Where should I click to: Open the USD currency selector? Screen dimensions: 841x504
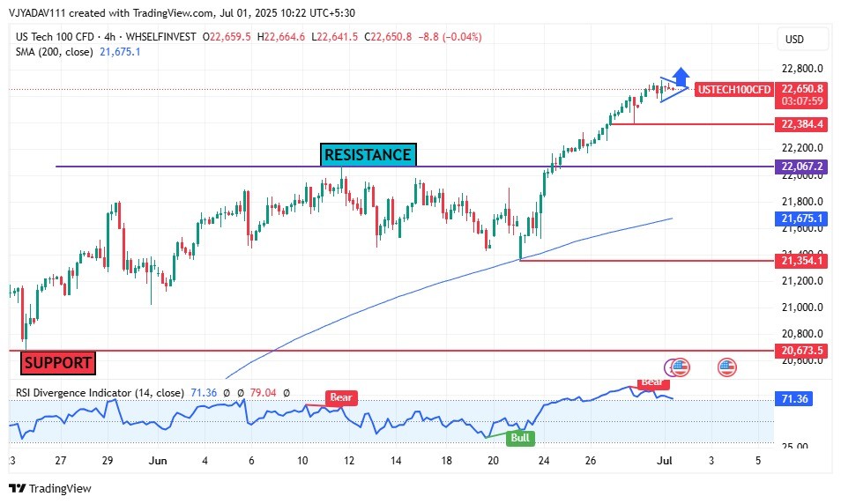click(x=794, y=40)
